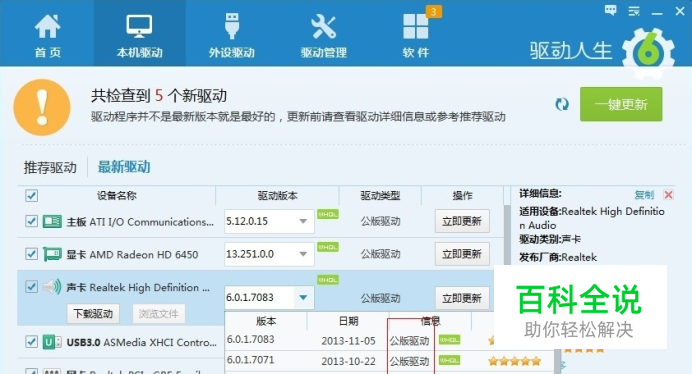Open the 外设驱动 USB icon
Viewport: 692px width, 374px height.
[232, 26]
